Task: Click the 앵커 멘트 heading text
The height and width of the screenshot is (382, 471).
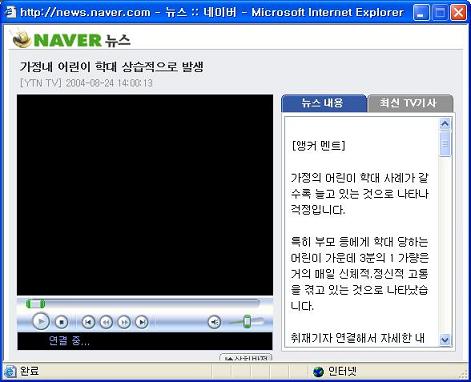Action: tap(318, 146)
